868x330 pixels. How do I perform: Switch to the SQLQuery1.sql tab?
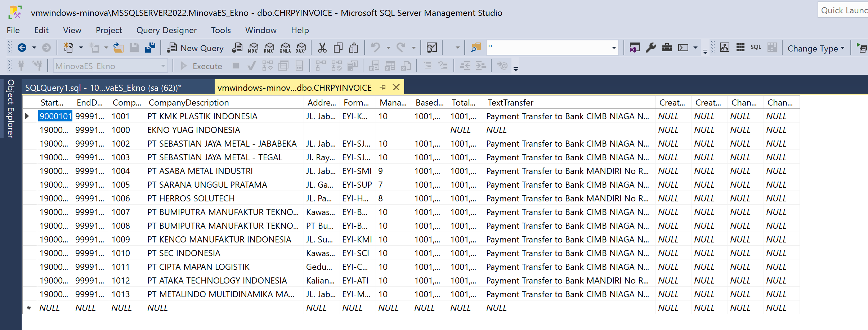click(x=118, y=88)
